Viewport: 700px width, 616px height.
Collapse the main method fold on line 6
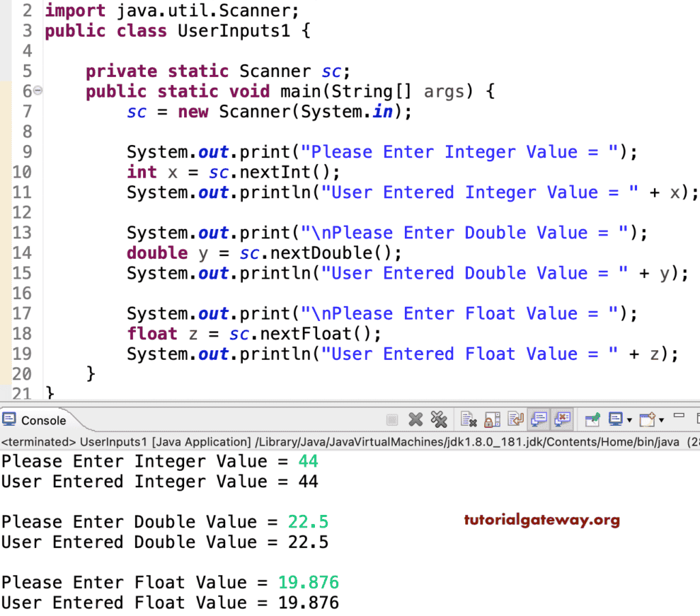tap(38, 91)
